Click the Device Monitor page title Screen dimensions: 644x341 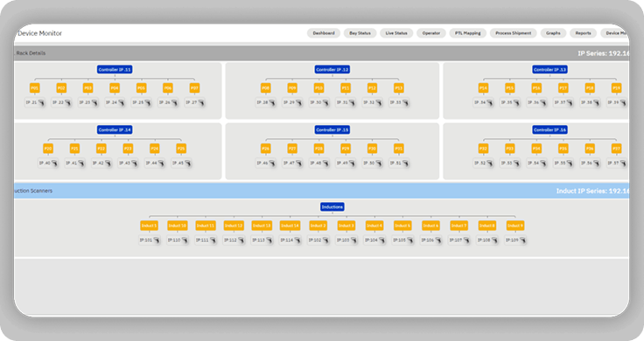coord(40,33)
